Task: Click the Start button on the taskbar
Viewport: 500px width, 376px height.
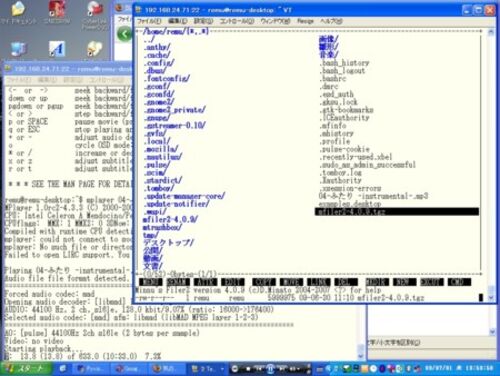Action: tap(26, 368)
